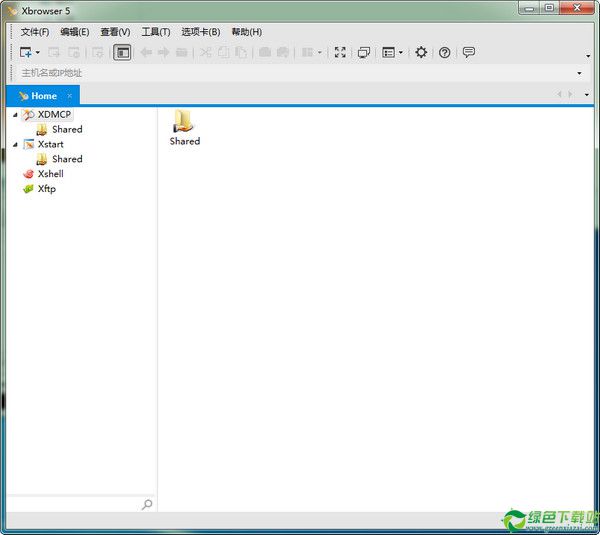Click the feedback speech bubble icon

469,52
